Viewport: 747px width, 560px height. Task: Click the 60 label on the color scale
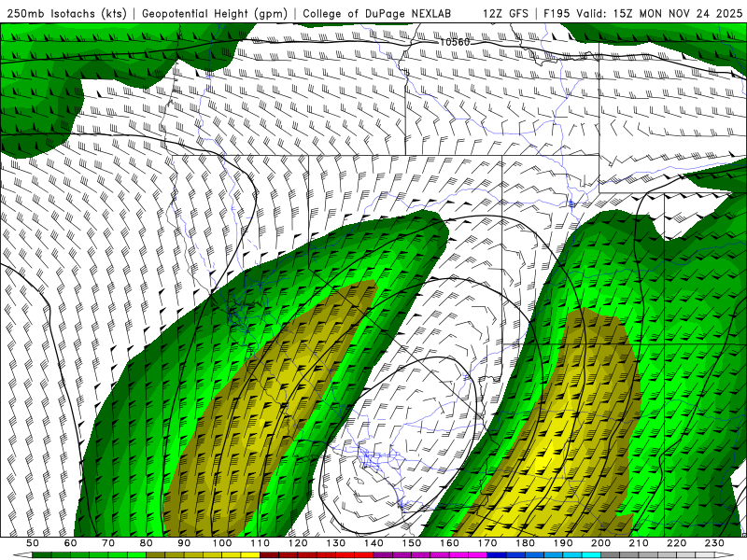(x=70, y=543)
